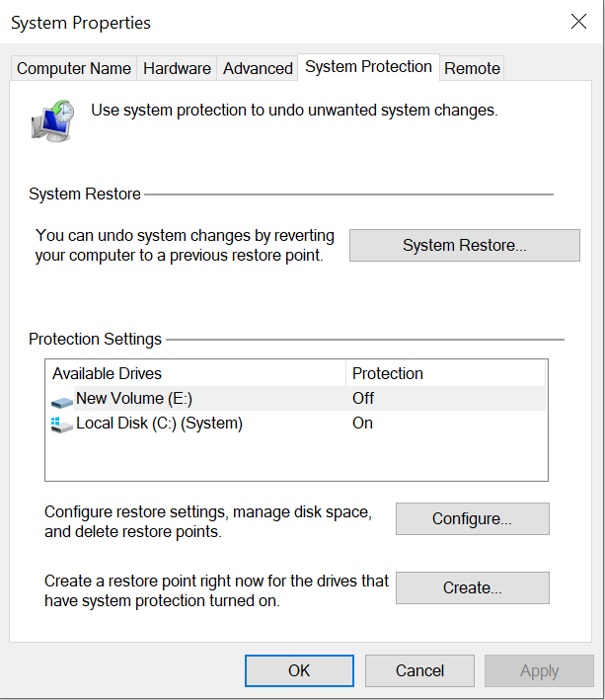
Task: Switch to the Computer Name tab
Action: (x=74, y=68)
